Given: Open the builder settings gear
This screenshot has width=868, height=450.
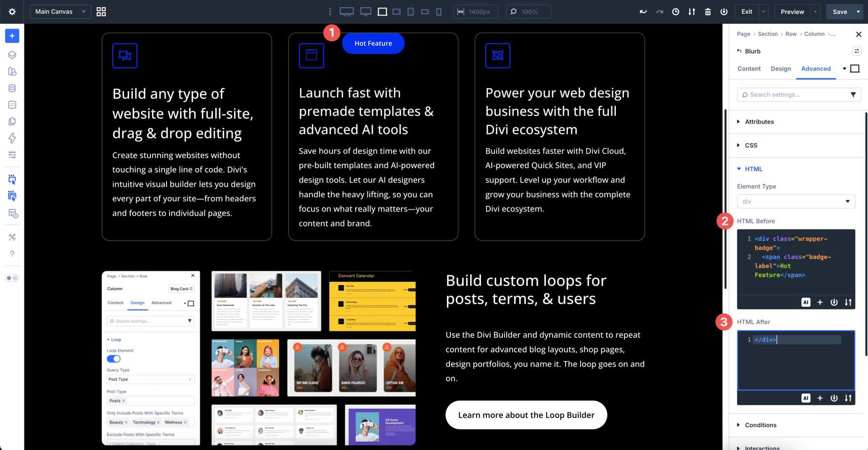Looking at the screenshot, I should coord(12,12).
